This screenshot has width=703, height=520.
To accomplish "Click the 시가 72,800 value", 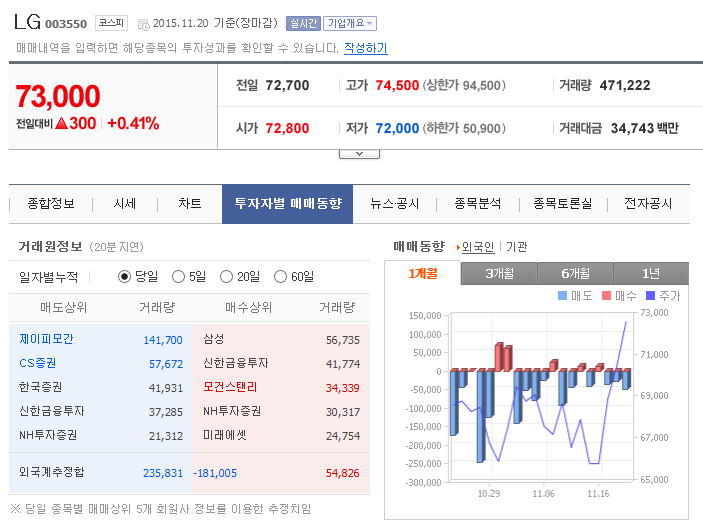I will coord(287,128).
